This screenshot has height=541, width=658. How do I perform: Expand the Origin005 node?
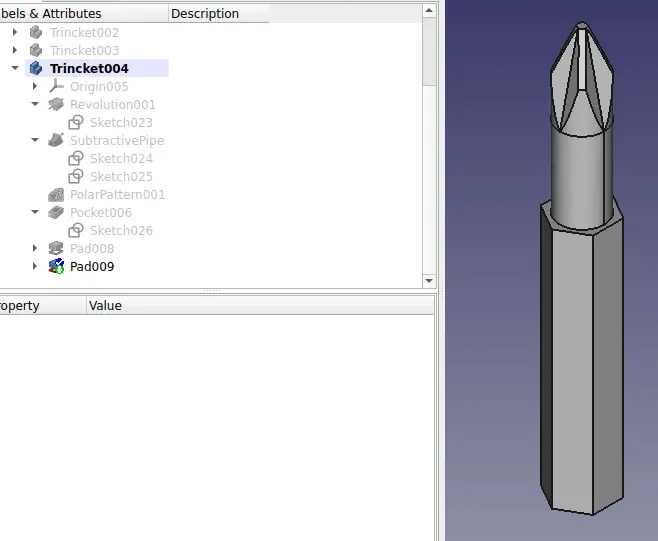[x=35, y=87]
